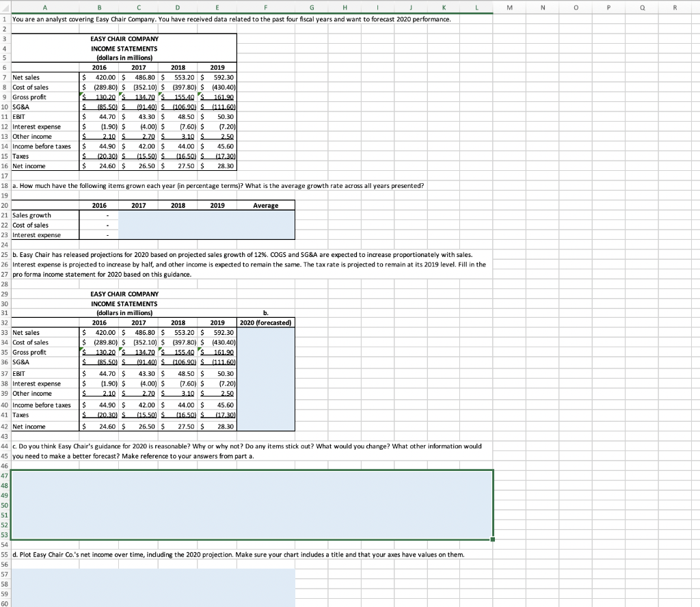Select column D header
The width and height of the screenshot is (700, 607).
178,7
